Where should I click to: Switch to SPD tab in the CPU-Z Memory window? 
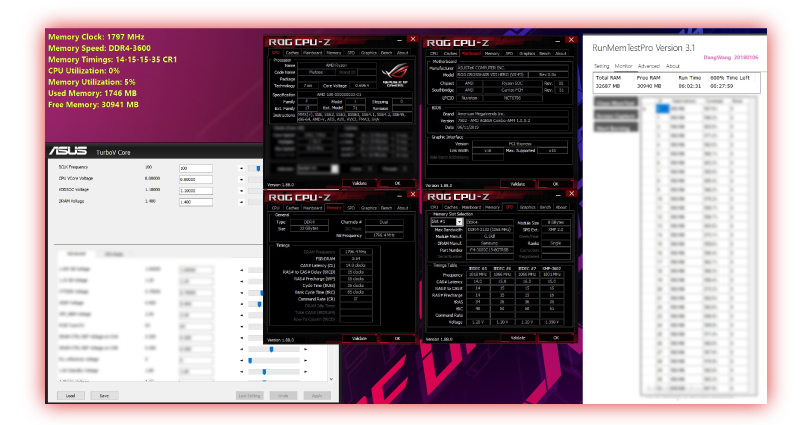click(x=351, y=208)
